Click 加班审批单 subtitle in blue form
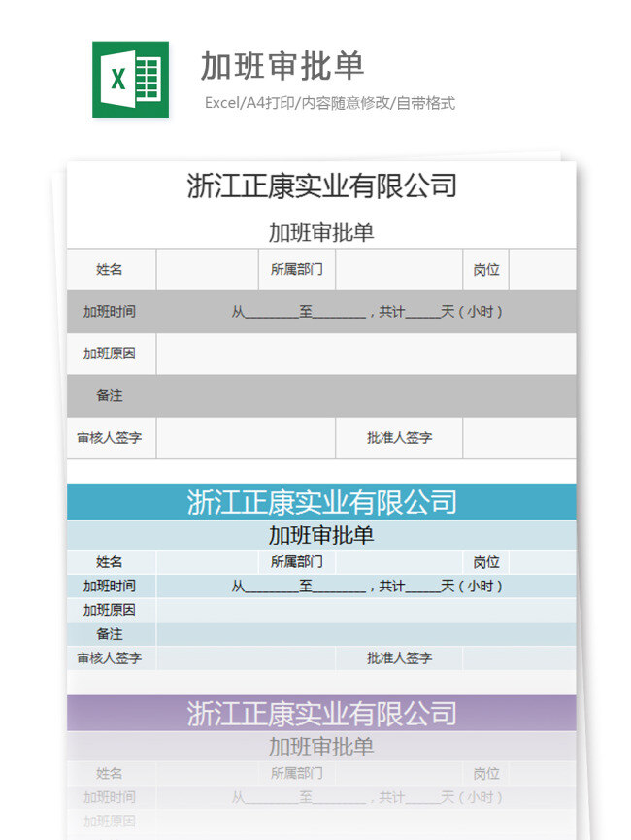The height and width of the screenshot is (840, 631). click(321, 535)
